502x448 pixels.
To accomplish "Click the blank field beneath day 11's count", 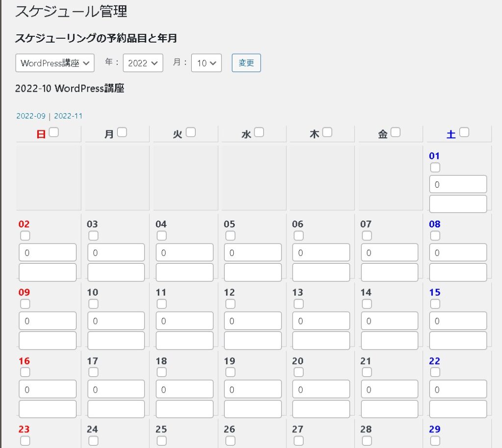I will tap(184, 341).
